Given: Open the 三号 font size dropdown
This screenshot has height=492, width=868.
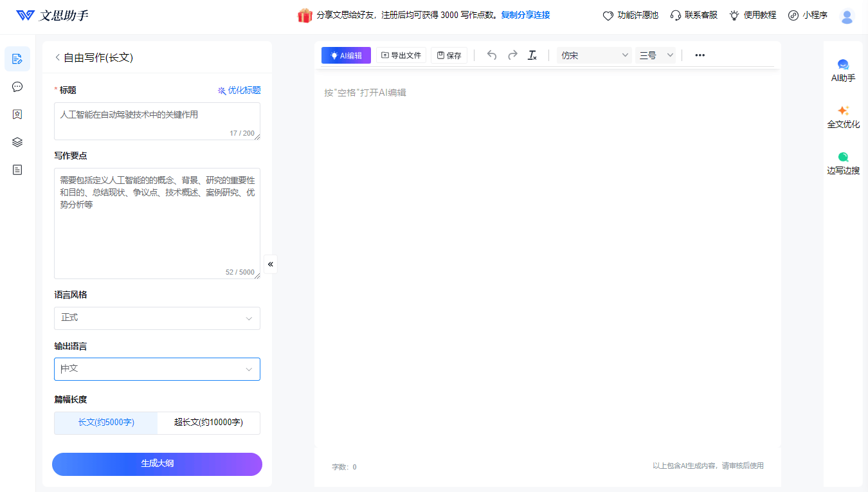Looking at the screenshot, I should (656, 55).
